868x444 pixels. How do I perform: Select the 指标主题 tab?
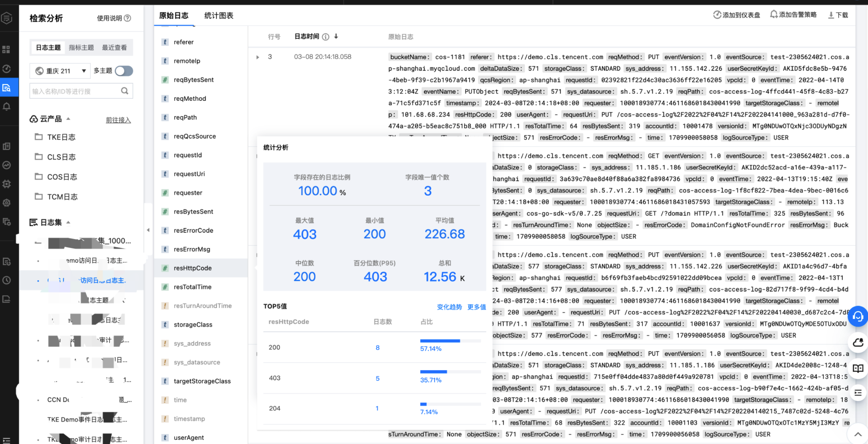[x=81, y=47]
